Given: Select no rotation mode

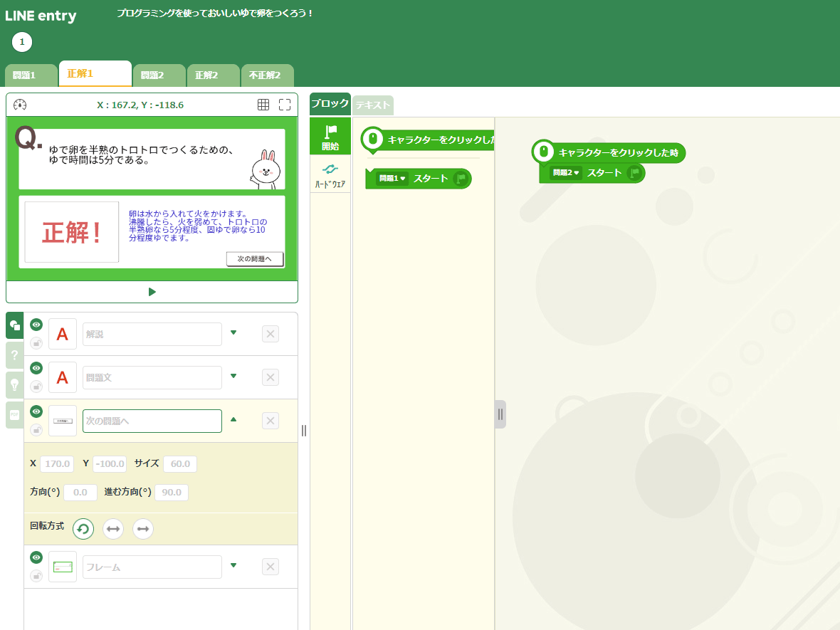Looking at the screenshot, I should (x=143, y=530).
